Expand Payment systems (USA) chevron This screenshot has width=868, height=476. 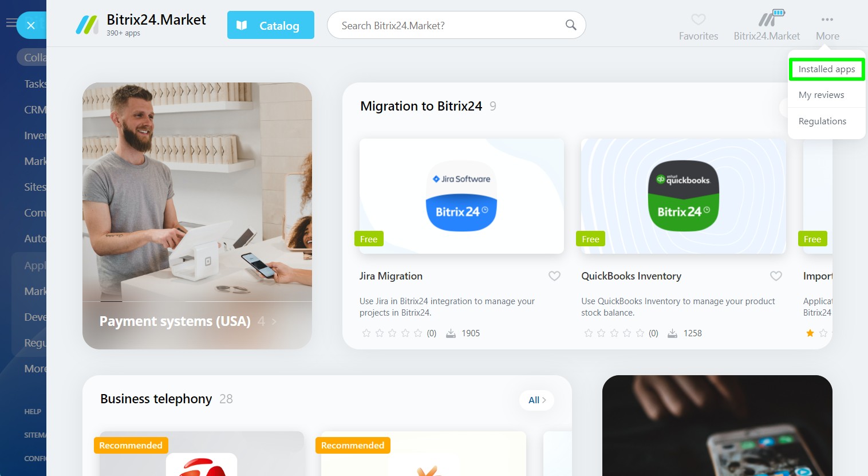(274, 321)
